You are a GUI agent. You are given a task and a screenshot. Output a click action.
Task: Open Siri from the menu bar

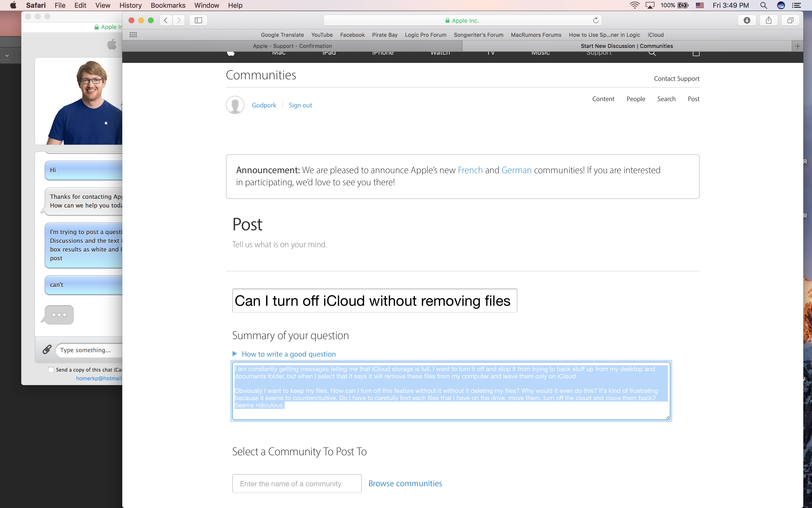(781, 5)
